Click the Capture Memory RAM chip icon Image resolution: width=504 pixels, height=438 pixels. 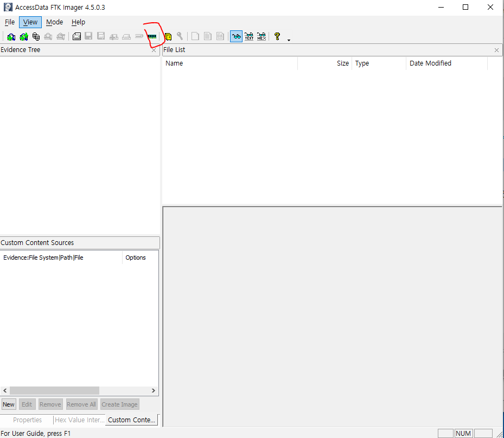pyautogui.click(x=152, y=37)
